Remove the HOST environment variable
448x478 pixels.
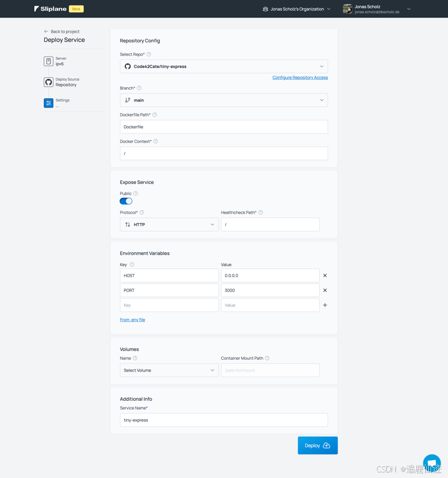coord(324,275)
